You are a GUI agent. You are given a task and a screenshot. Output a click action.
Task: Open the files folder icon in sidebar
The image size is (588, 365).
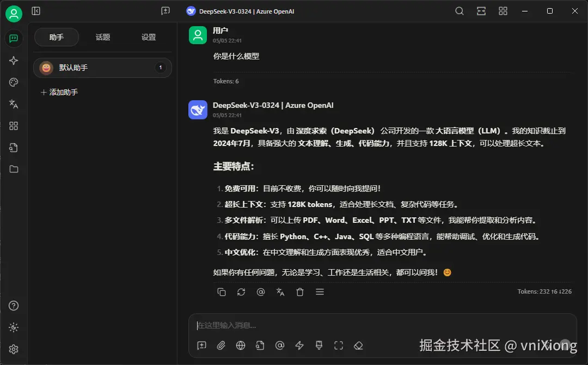(14, 169)
